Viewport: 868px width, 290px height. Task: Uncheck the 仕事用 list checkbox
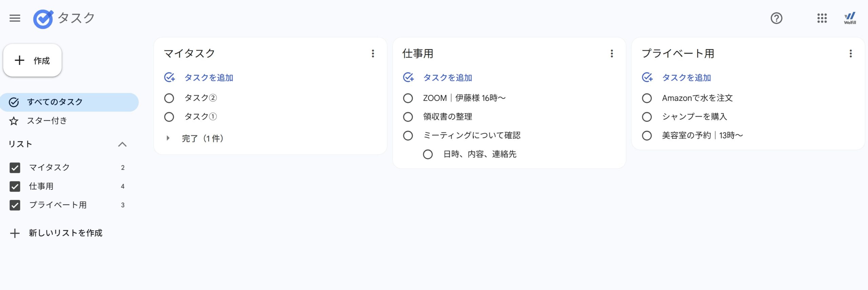pos(15,186)
